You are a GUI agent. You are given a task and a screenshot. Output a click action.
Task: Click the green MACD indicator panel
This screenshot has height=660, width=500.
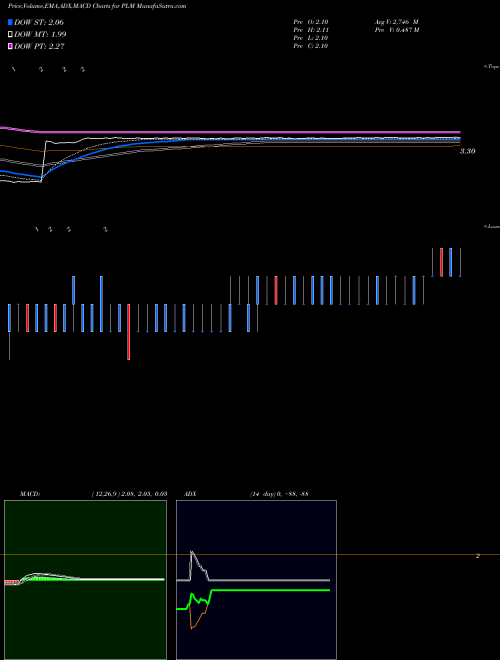click(85, 580)
